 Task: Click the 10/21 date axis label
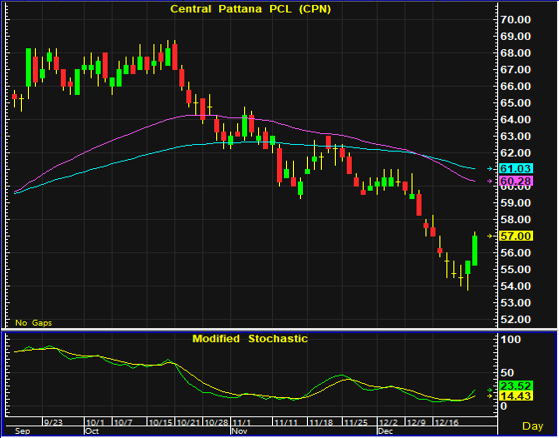tap(189, 422)
